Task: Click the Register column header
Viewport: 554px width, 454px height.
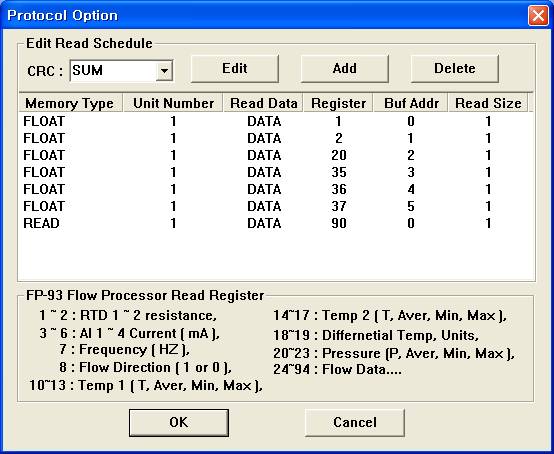Action: coord(338,103)
